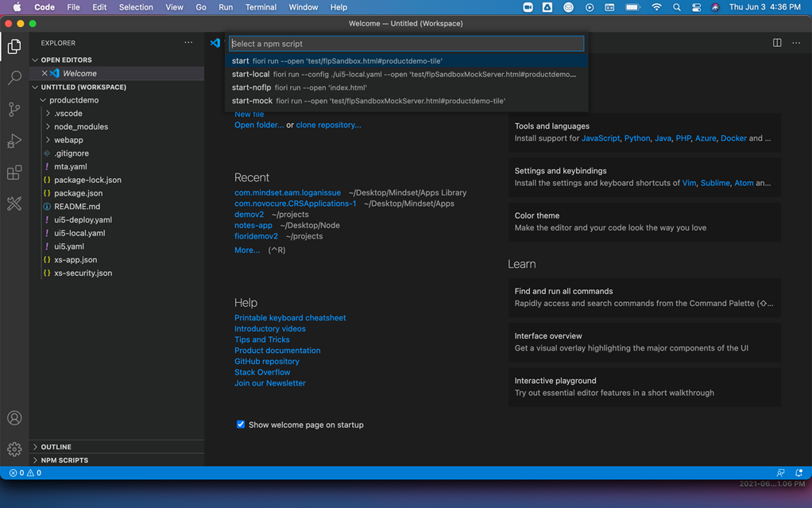The height and width of the screenshot is (508, 812).
Task: Open the Go menu
Action: [201, 7]
